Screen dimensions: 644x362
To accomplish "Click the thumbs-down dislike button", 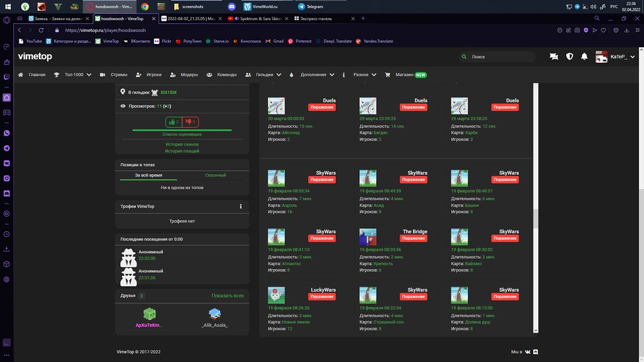I will click(191, 122).
